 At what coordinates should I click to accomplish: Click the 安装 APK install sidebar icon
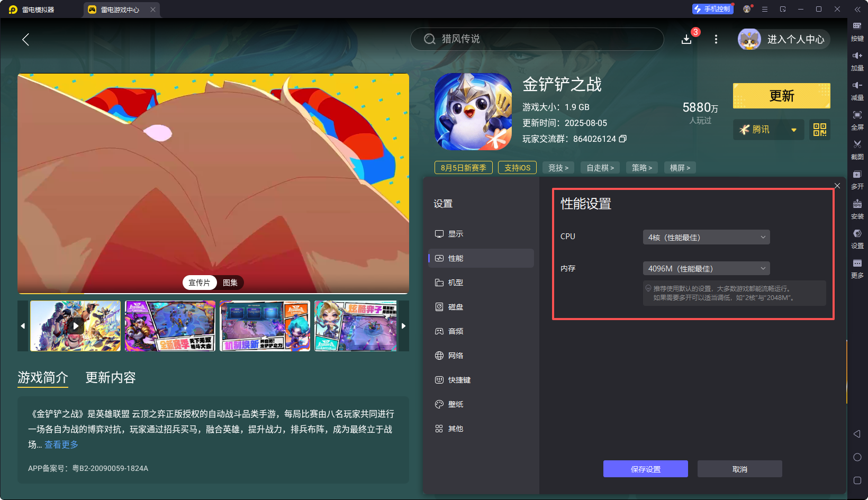click(x=857, y=209)
